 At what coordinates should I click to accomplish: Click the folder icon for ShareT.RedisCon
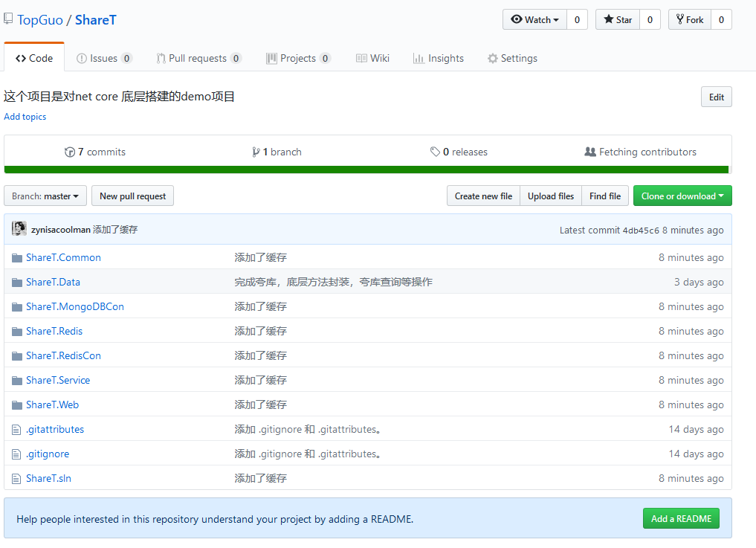(17, 356)
